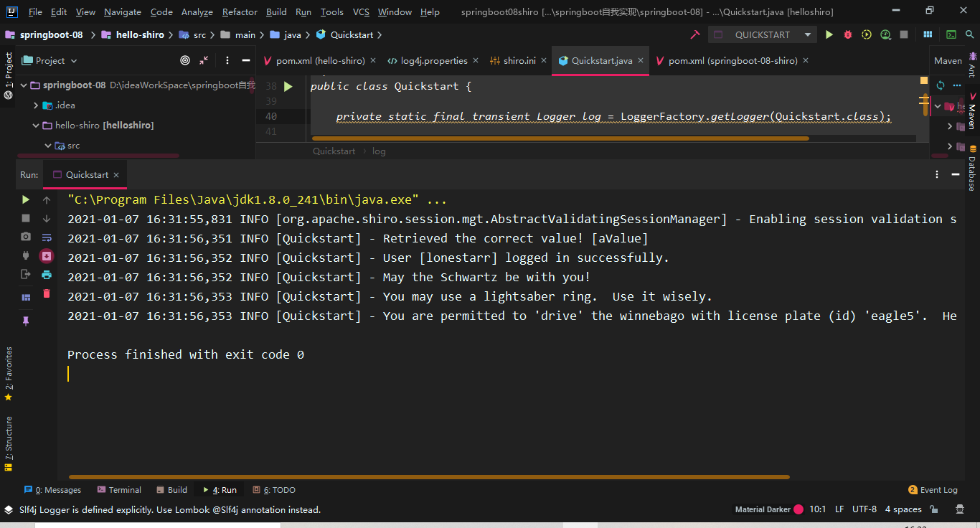Image resolution: width=980 pixels, height=528 pixels.
Task: Rerun Quickstart in the Run panel
Action: [26, 199]
